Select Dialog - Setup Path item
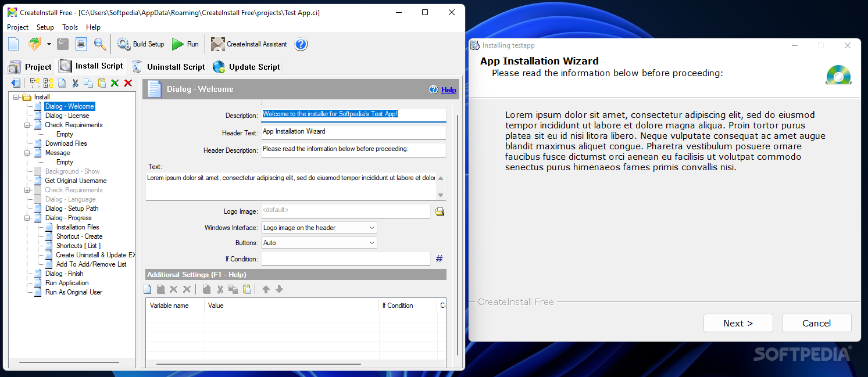 72,209
